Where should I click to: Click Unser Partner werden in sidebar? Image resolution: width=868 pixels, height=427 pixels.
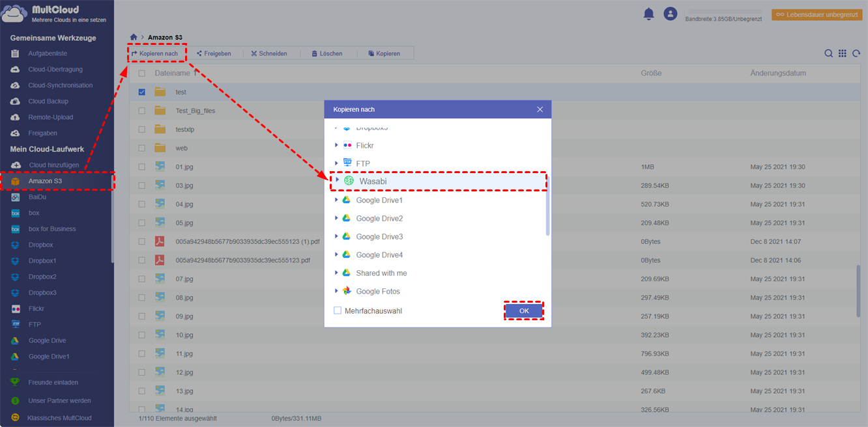(59, 400)
